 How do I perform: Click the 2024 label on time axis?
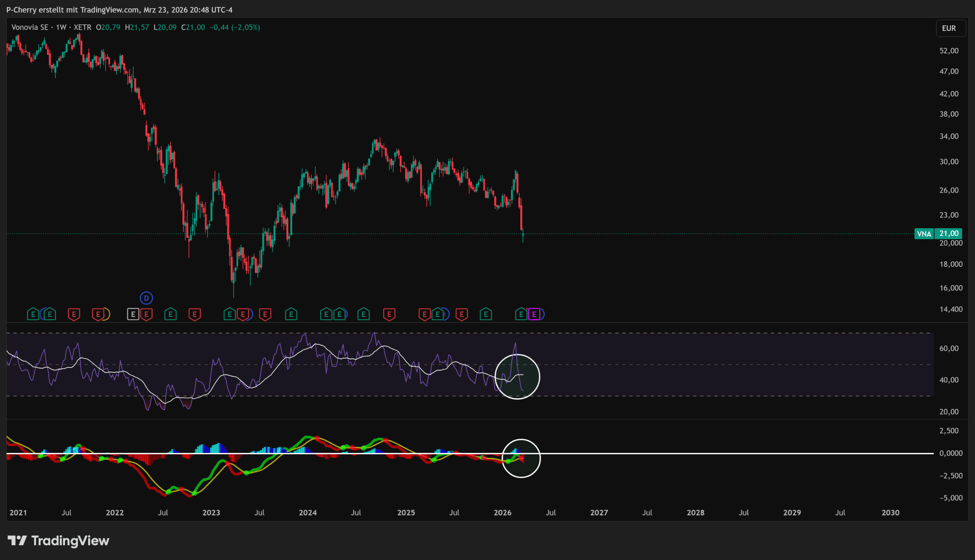pyautogui.click(x=308, y=513)
